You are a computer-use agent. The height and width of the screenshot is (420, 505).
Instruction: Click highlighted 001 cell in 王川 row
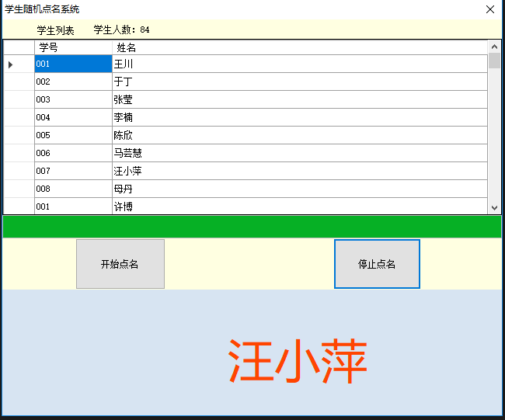coord(73,64)
